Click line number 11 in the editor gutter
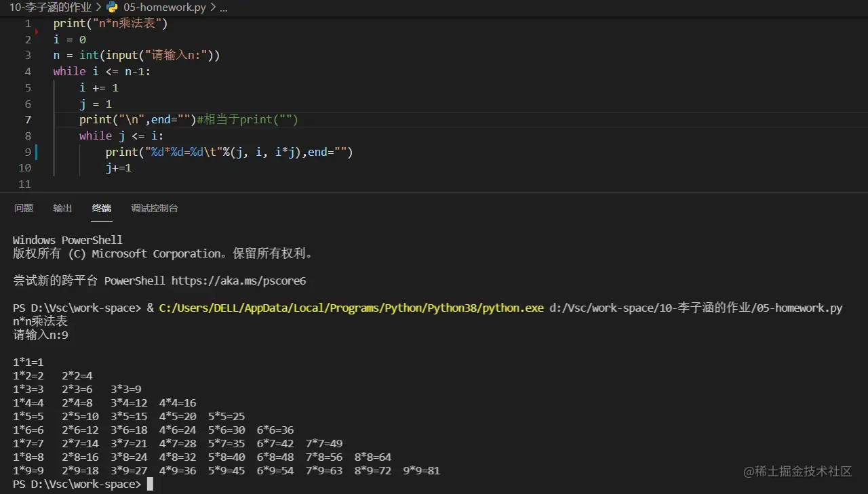 click(x=25, y=184)
